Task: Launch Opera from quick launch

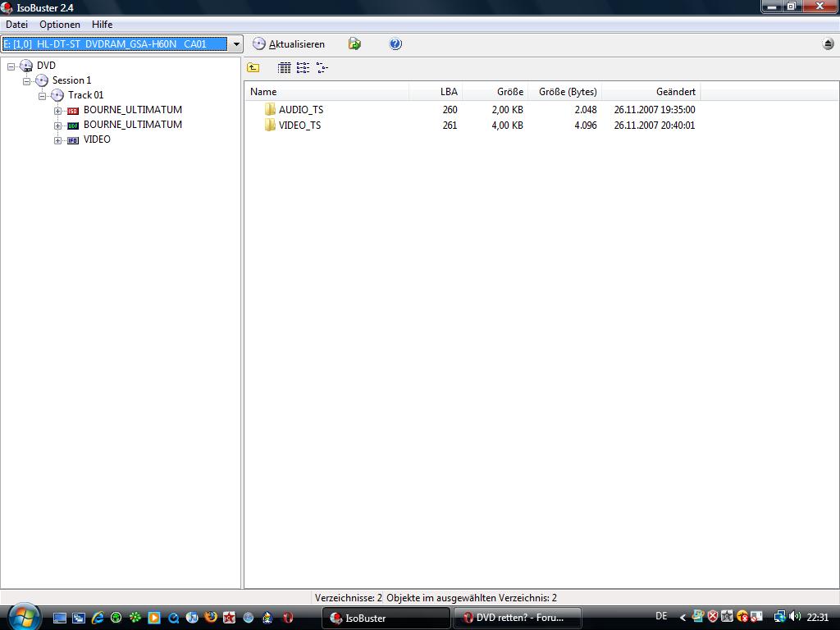Action: [x=288, y=618]
